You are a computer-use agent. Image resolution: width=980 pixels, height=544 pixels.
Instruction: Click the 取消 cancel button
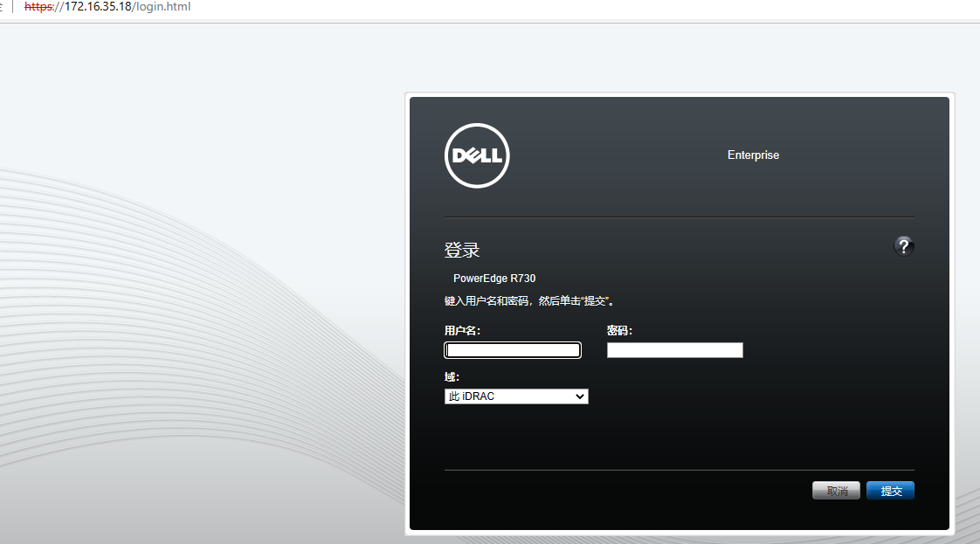[x=836, y=491]
